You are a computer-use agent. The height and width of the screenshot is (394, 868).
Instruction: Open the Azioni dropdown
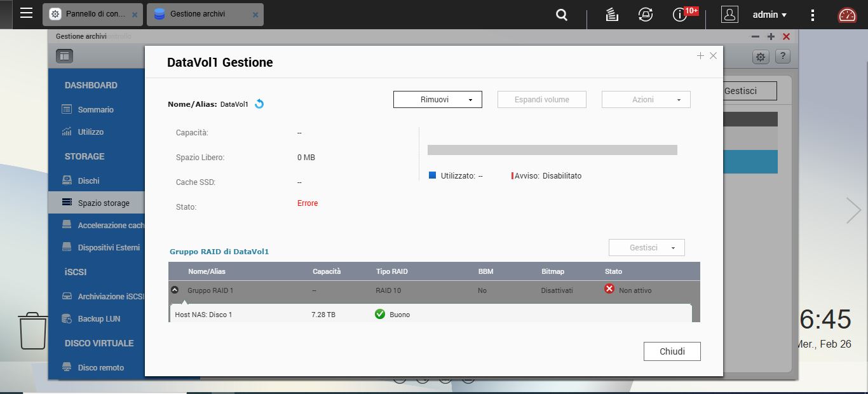[646, 100]
